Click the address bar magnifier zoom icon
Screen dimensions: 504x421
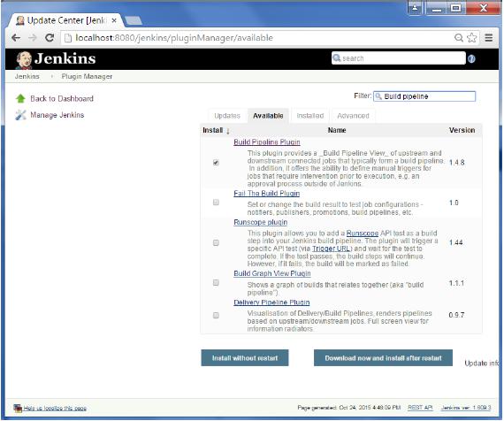point(459,38)
